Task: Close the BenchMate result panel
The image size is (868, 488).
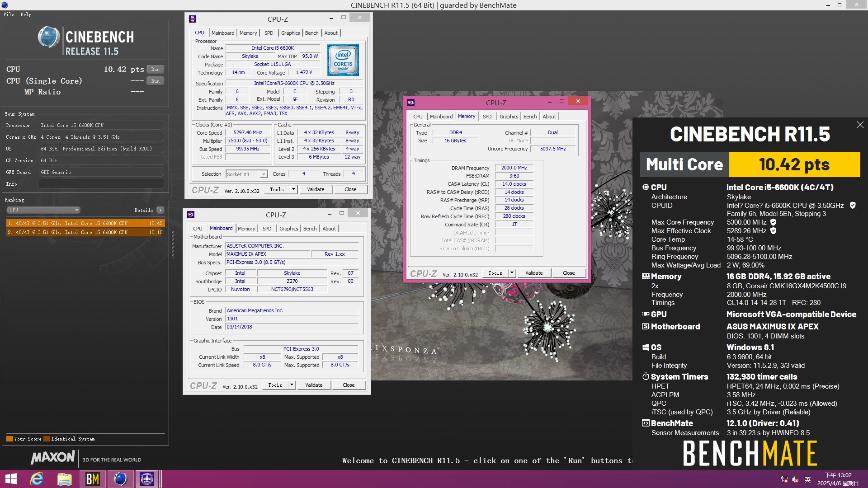Action: coord(860,125)
